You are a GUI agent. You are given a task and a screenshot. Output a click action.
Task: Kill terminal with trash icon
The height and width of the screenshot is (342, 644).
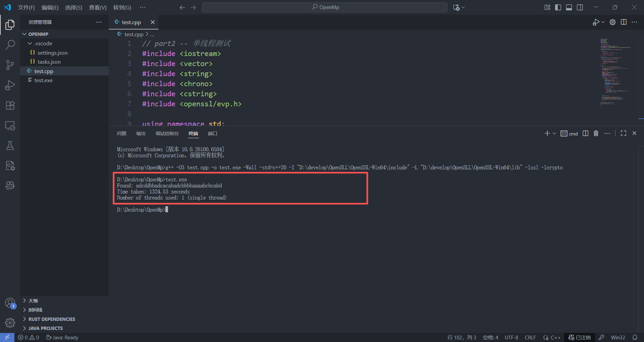pyautogui.click(x=596, y=133)
